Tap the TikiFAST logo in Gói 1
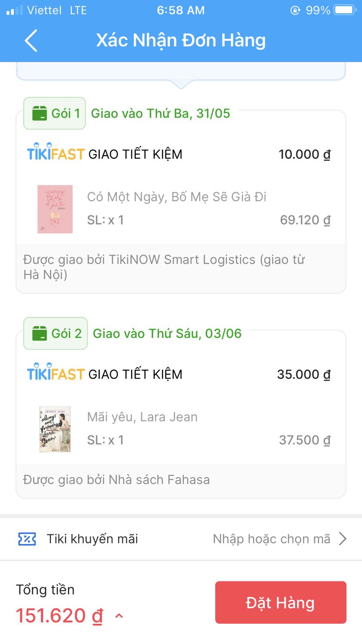Viewport: 362px width, 644px height. [x=56, y=153]
